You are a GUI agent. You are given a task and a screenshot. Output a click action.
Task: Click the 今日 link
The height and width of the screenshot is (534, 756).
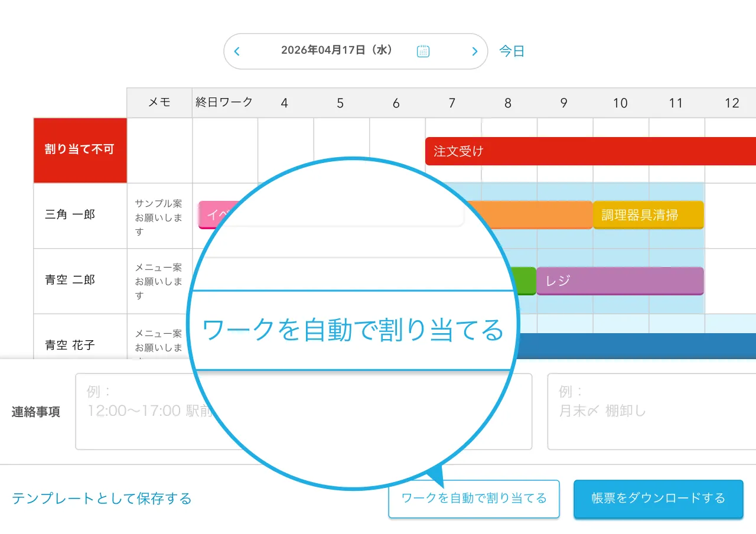[511, 51]
